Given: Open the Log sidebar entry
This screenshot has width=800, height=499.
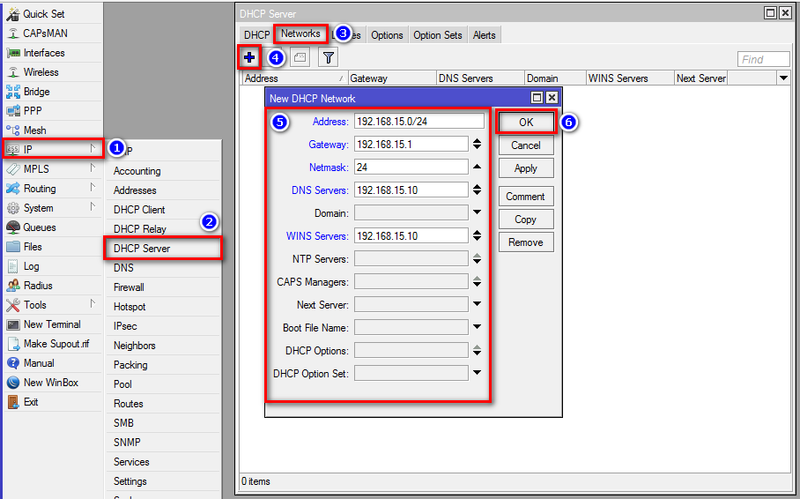Looking at the screenshot, I should click(32, 266).
